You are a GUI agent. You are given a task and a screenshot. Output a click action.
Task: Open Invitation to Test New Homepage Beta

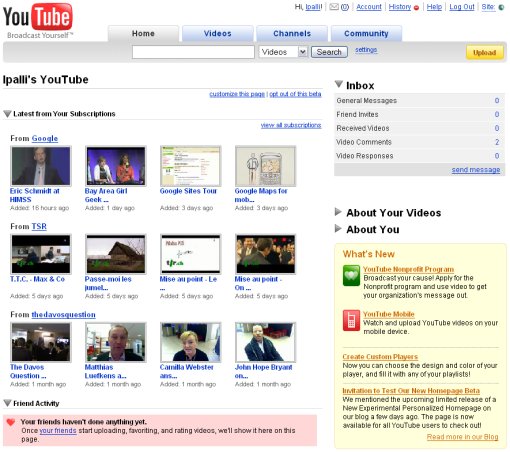[x=411, y=391]
